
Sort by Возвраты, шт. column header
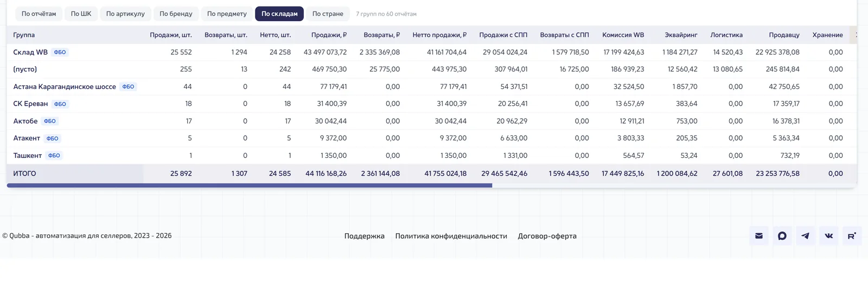tap(226, 35)
